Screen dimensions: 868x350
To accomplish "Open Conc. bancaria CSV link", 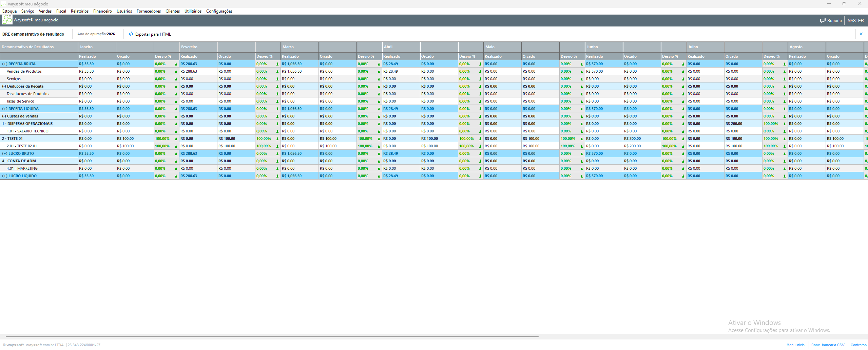I will click(x=828, y=345).
